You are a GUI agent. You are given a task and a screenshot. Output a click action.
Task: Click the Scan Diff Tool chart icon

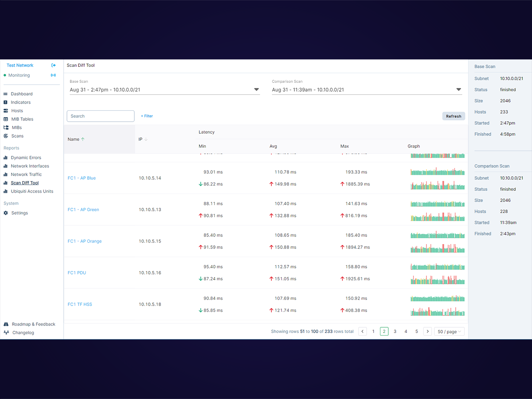6,183
